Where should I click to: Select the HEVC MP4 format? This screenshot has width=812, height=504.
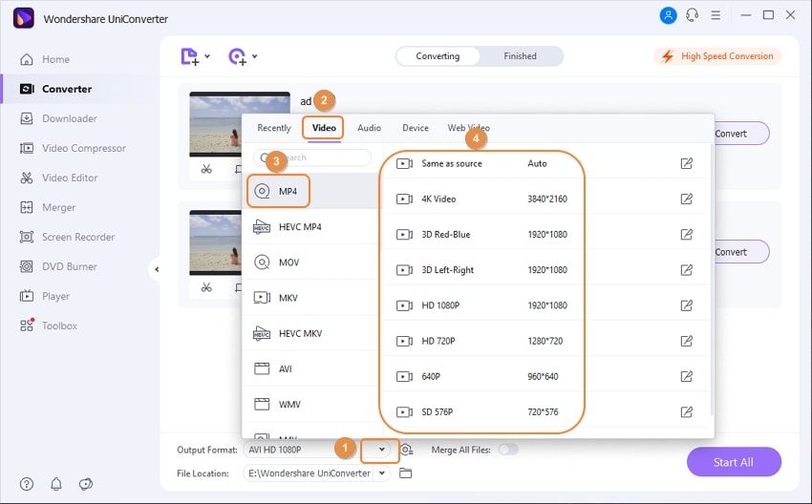tap(312, 226)
